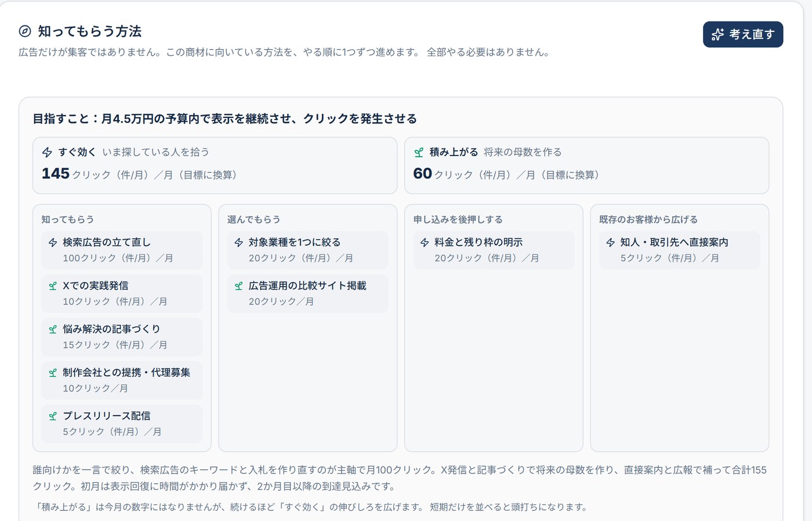This screenshot has width=812, height=521.
Task: Select the 料金と残り枠の明示 card title
Action: coord(478,243)
